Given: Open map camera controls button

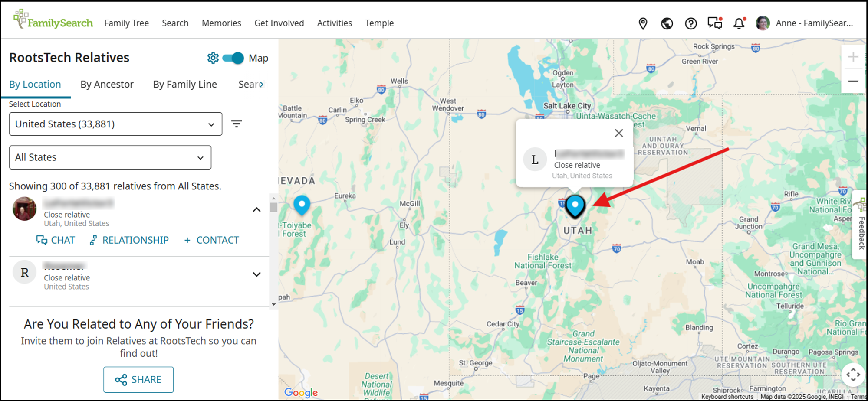Looking at the screenshot, I should (853, 375).
